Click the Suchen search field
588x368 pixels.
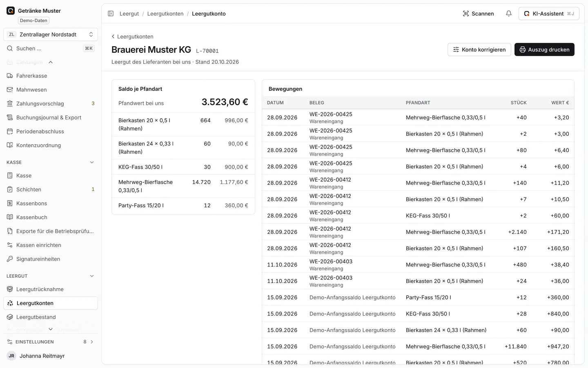[x=51, y=48]
